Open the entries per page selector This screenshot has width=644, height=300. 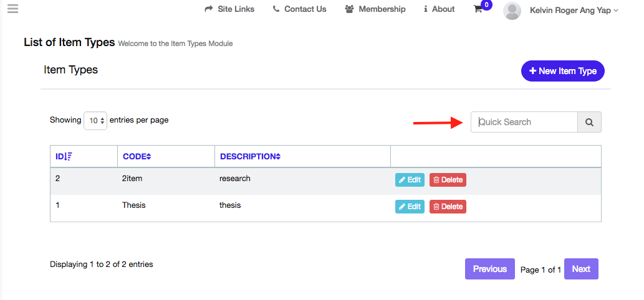click(95, 121)
